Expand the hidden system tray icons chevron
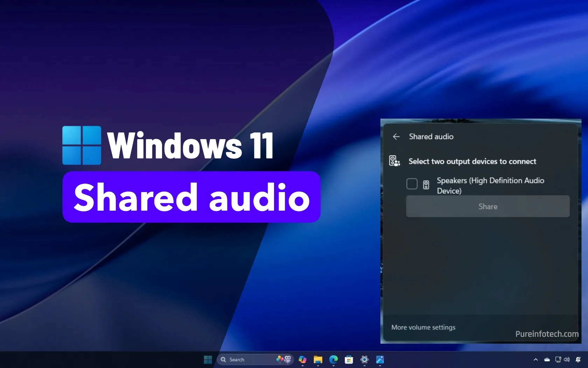The height and width of the screenshot is (368, 588). coord(535,360)
